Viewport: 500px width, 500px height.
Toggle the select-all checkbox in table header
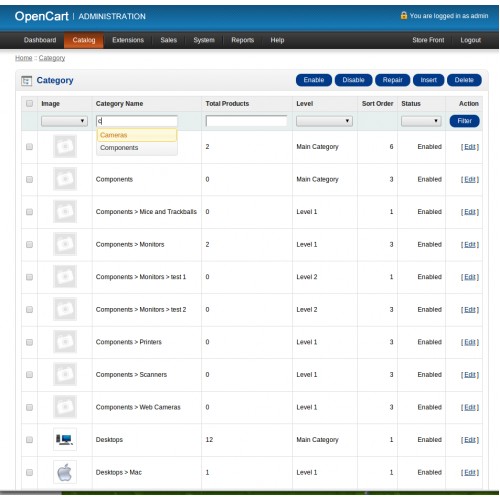coord(29,103)
